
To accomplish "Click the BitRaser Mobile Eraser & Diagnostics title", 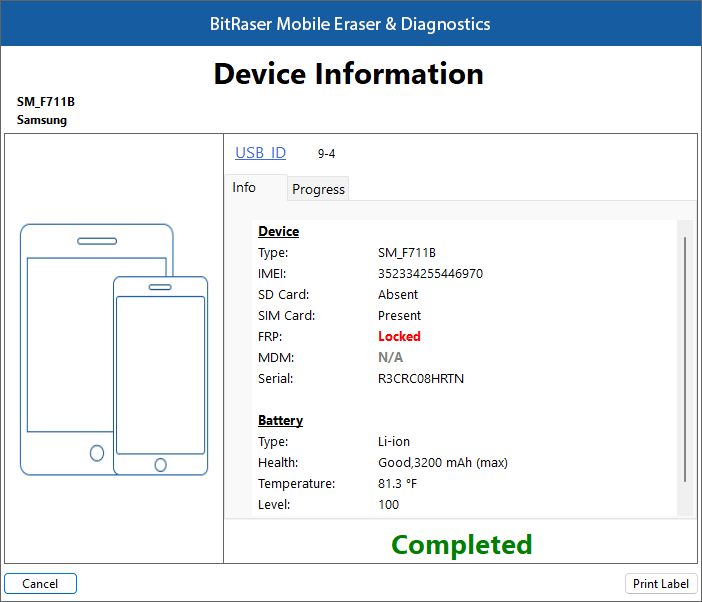I will tap(350, 24).
